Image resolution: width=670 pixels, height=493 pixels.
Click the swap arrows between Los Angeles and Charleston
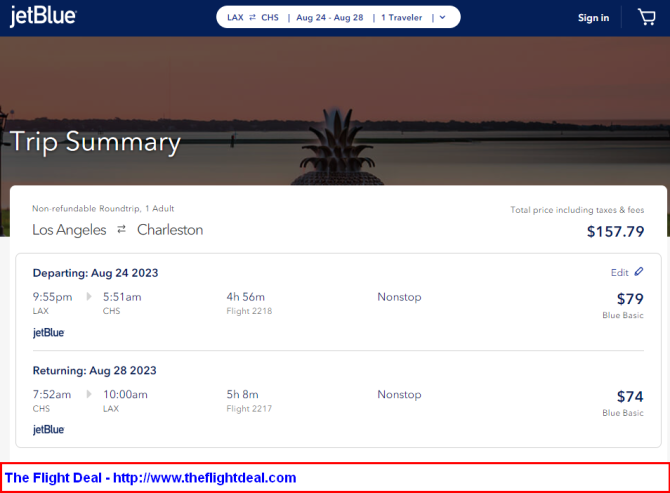point(122,229)
